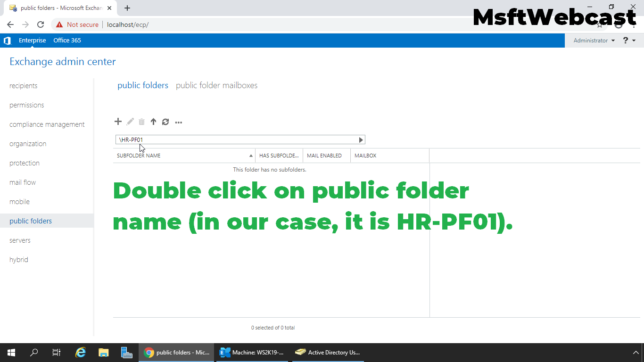Click the HAS SUBFOLDERS column header
Viewport: 644px width, 362px height.
(279, 155)
